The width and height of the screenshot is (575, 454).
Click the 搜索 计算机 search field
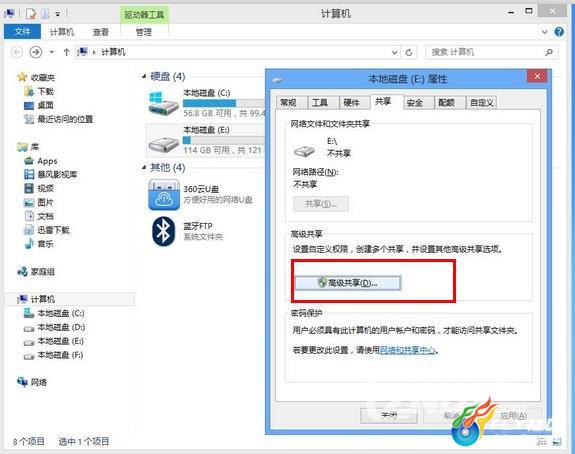pyautogui.click(x=492, y=52)
